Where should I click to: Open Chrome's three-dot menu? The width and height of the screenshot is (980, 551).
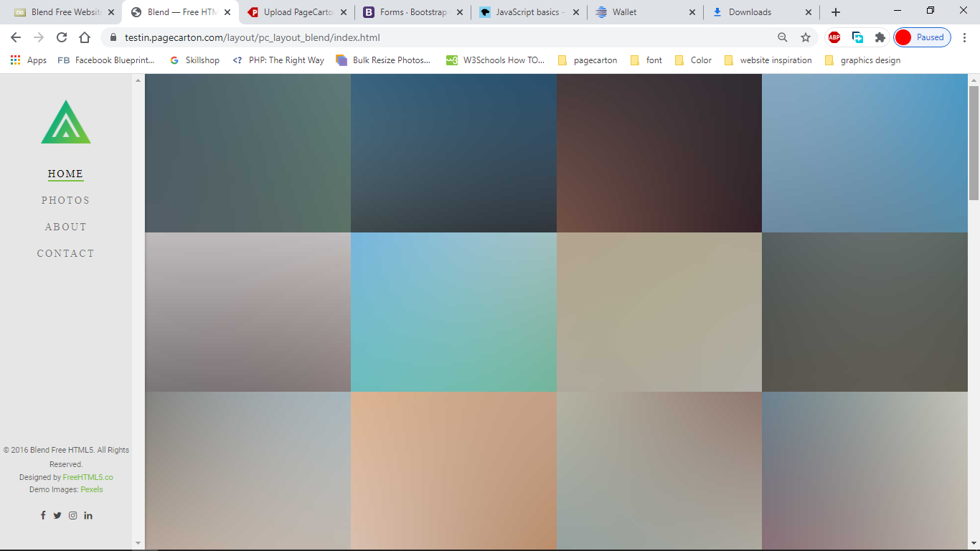(965, 37)
